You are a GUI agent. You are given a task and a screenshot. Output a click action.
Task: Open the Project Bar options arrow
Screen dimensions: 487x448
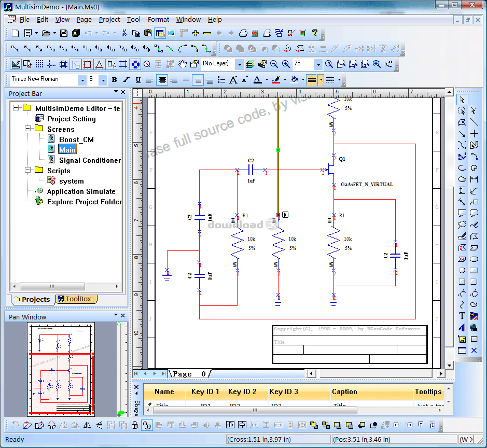coord(116,92)
